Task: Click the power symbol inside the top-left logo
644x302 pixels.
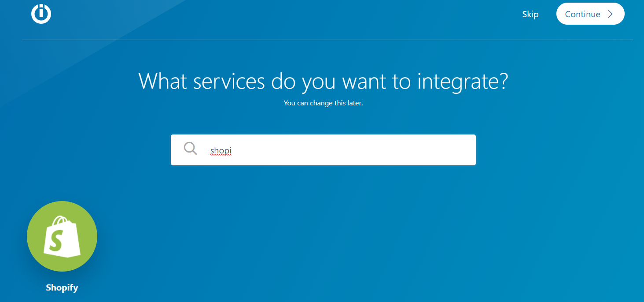Action: [x=41, y=12]
